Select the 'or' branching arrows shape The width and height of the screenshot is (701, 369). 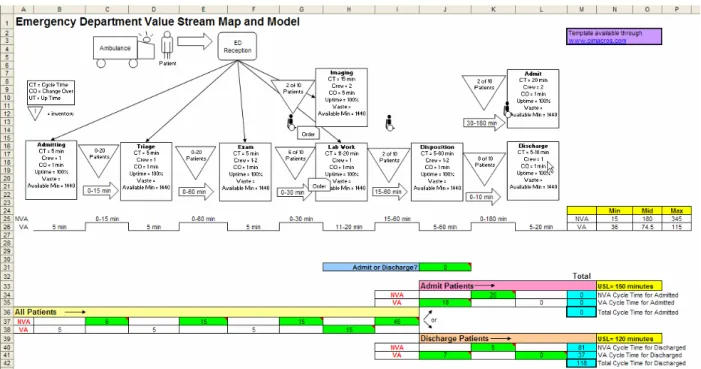[x=429, y=318]
